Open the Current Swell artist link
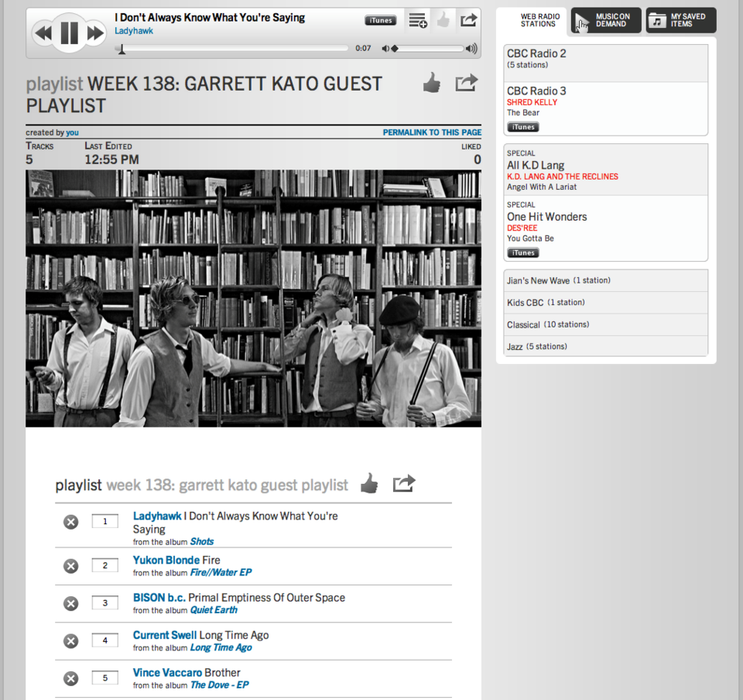This screenshot has width=743, height=700. pyautogui.click(x=165, y=635)
